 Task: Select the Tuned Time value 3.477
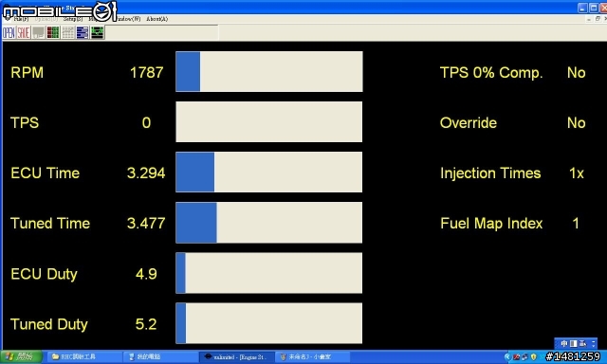pyautogui.click(x=146, y=223)
